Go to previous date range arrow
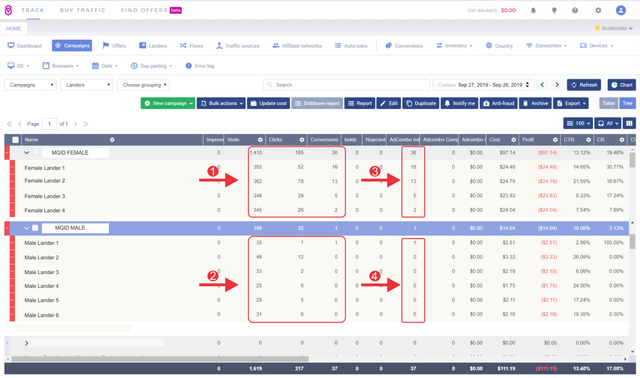Image resolution: width=640 pixels, height=378 pixels. 542,85
